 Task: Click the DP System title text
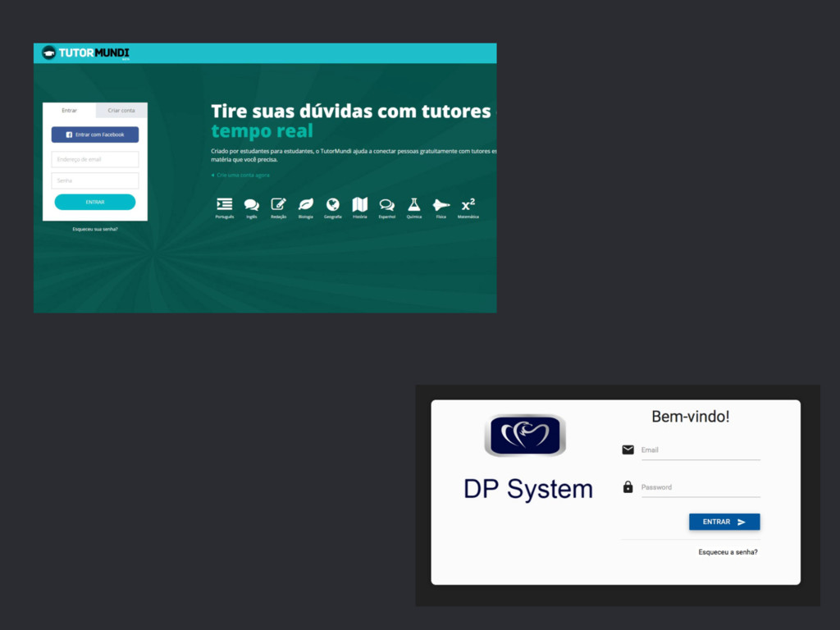528,489
